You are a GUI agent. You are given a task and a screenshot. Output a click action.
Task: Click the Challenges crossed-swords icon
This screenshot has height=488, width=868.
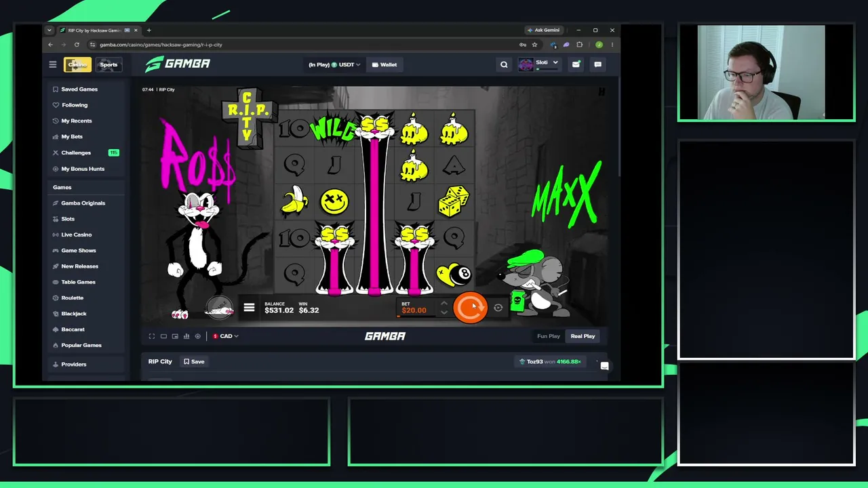tap(56, 152)
